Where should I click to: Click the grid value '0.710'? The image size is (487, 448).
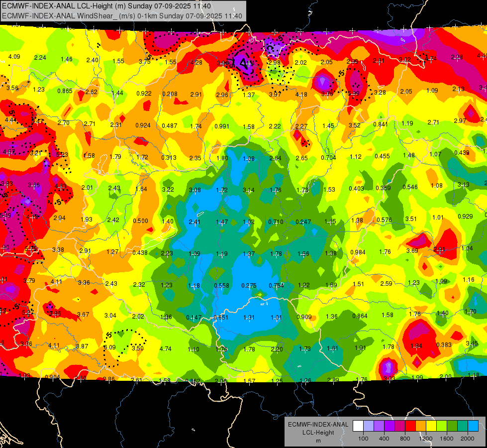[276, 222]
